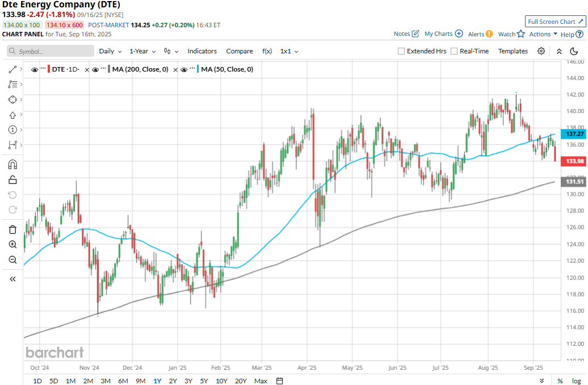Open the 1-Year period dropdown
588x385 pixels.
pyautogui.click(x=142, y=51)
